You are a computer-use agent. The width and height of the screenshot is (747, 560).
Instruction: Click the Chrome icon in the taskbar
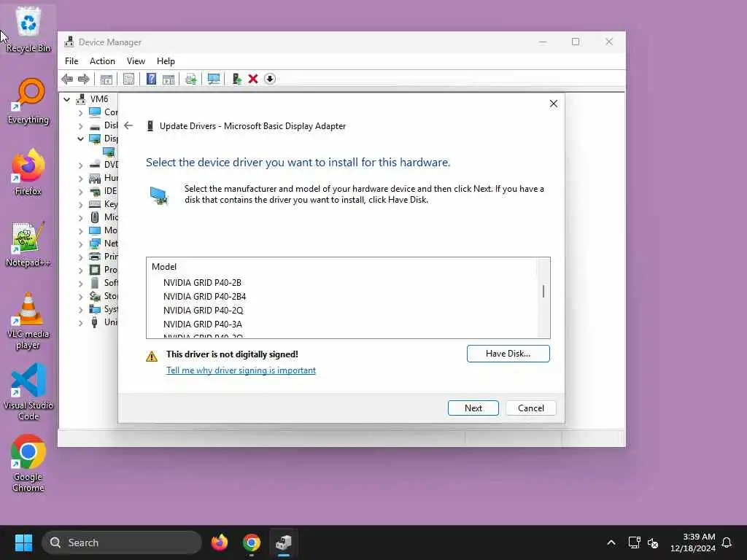coord(252,542)
